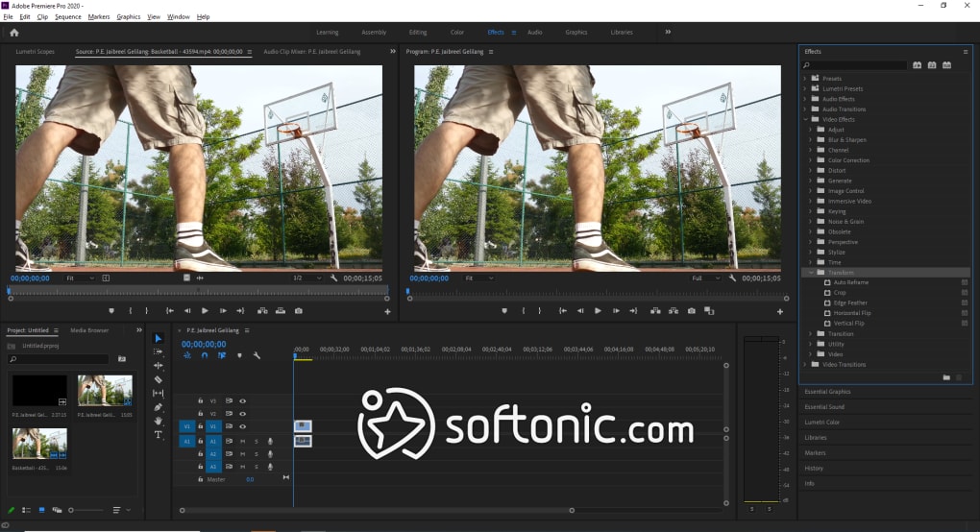Toggle Linked Selection in Timeline
This screenshot has width=980, height=532.
tap(222, 355)
